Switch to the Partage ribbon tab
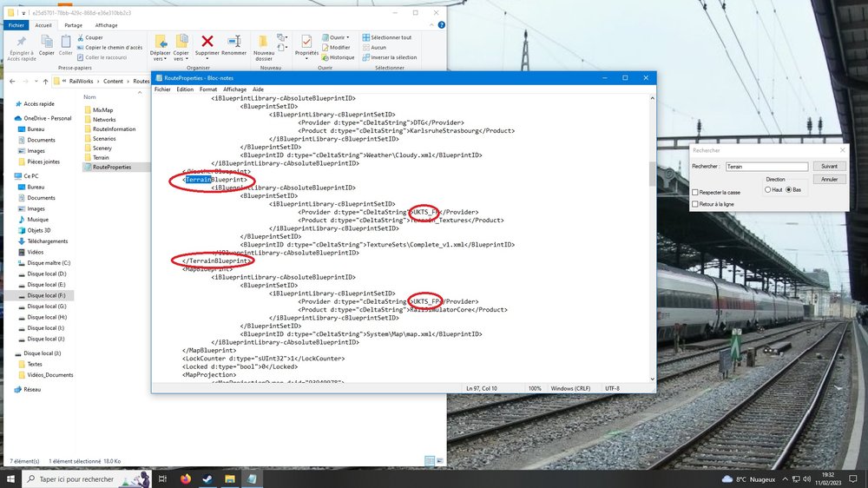The height and width of the screenshot is (488, 868). 73,25
